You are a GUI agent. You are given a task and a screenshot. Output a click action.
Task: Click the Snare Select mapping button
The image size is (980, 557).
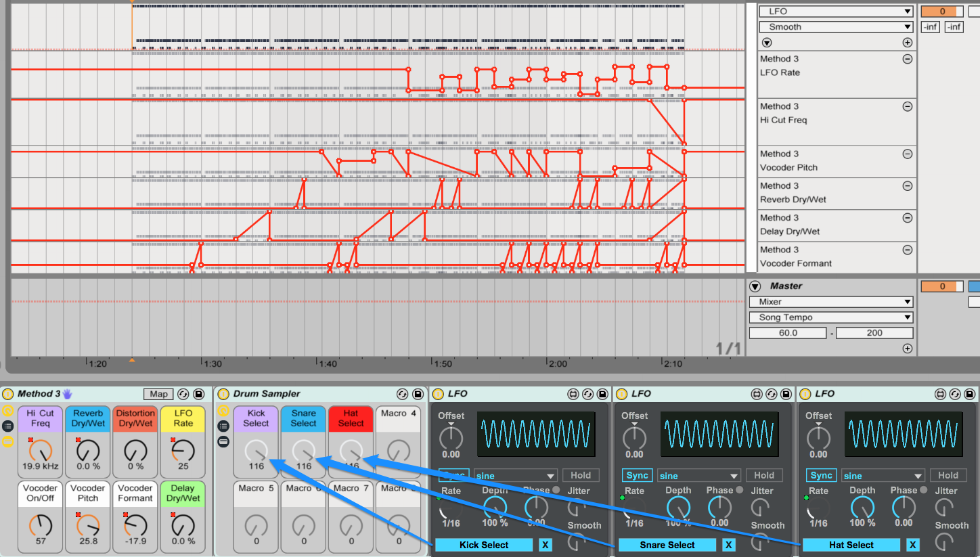(x=667, y=545)
